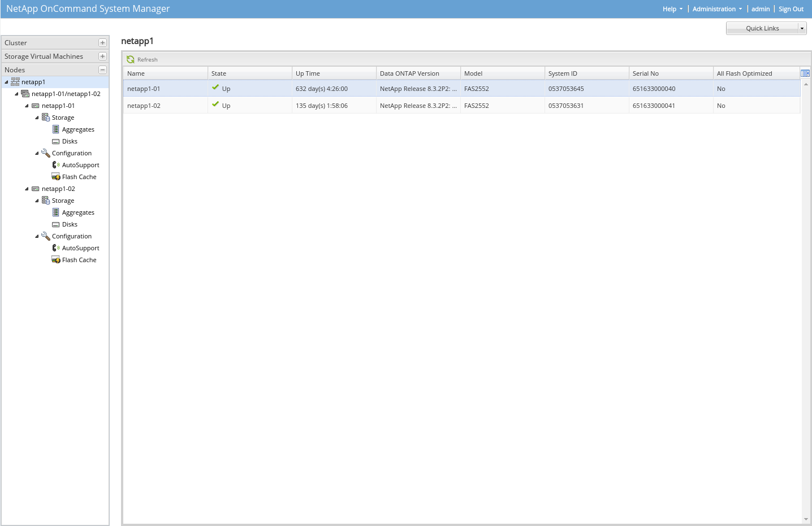Collapse the netapp1-01/netapp1-02 tree arrow

16,94
